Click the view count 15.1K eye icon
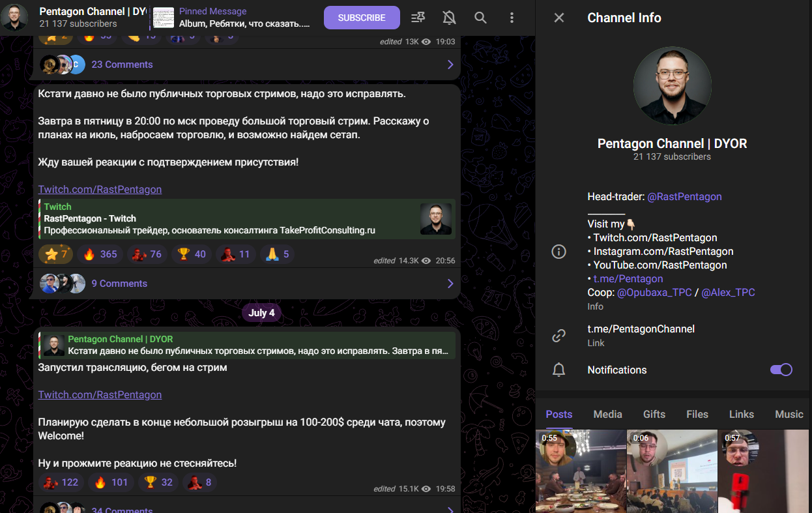Screen dimensions: 812x513 coord(426,488)
